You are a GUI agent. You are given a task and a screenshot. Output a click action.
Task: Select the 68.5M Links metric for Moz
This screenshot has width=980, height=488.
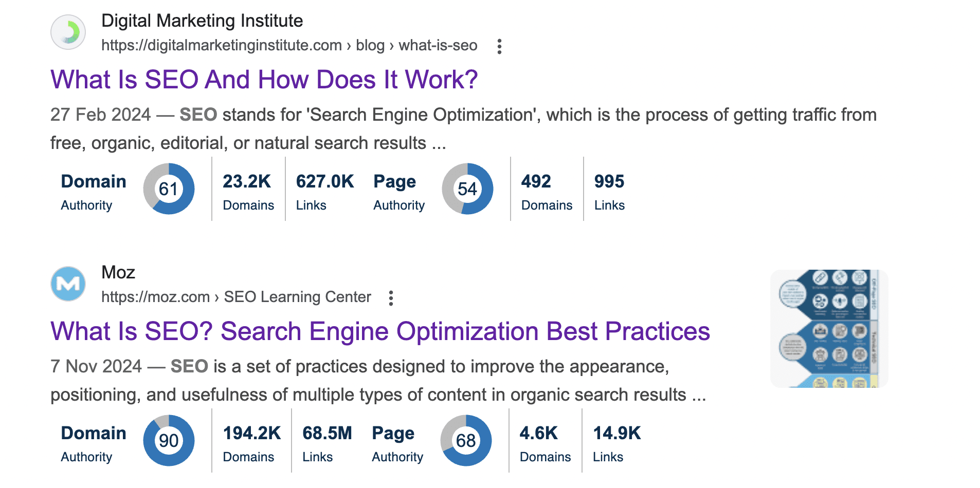(327, 442)
